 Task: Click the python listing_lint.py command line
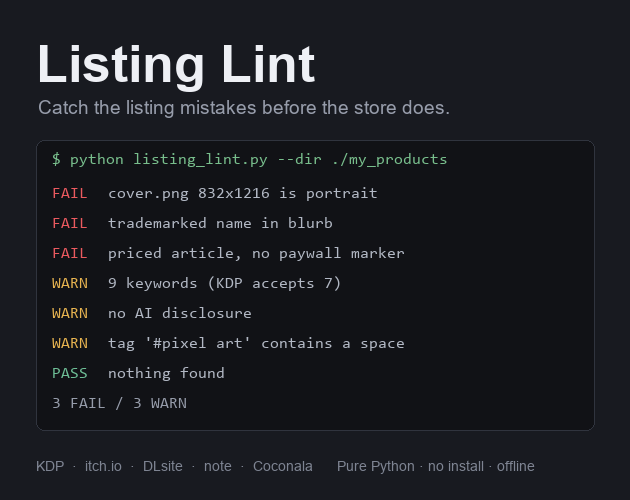(x=250, y=160)
